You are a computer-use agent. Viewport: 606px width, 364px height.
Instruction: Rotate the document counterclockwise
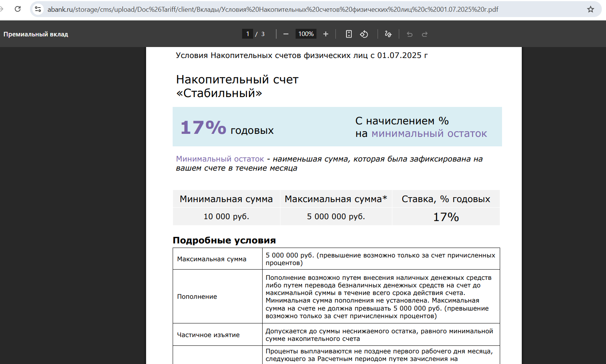[x=364, y=34]
